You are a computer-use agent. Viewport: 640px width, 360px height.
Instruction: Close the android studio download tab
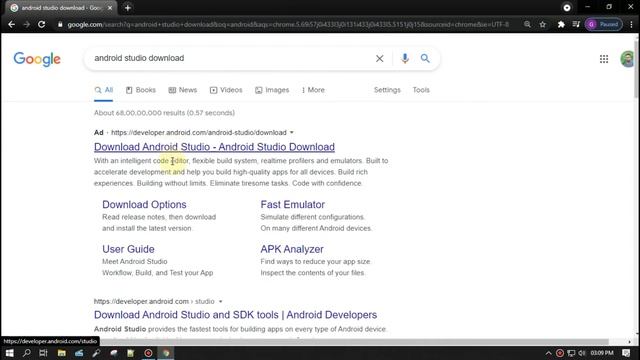pos(110,8)
